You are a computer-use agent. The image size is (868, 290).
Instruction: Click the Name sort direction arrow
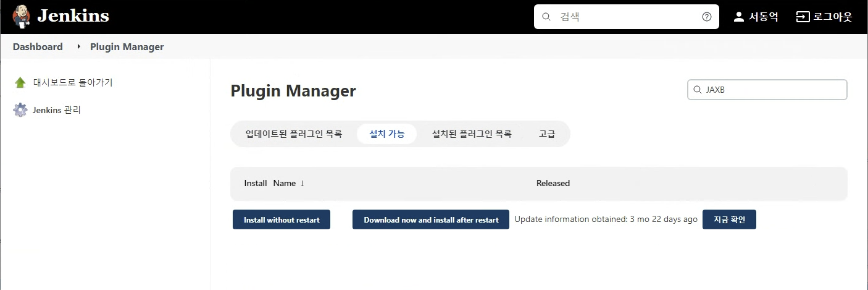coord(303,183)
